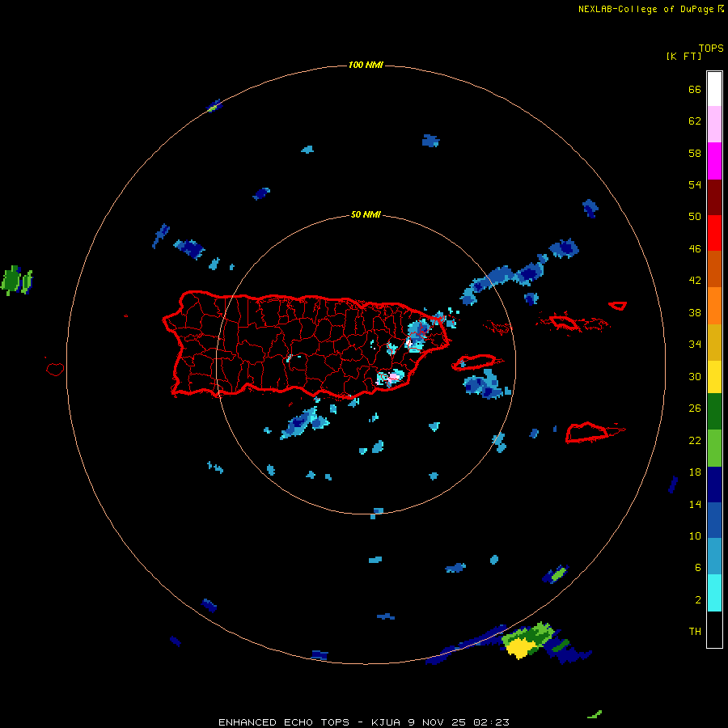This screenshot has width=728, height=728.
Task: Click the TOPS legend title
Action: click(x=711, y=49)
